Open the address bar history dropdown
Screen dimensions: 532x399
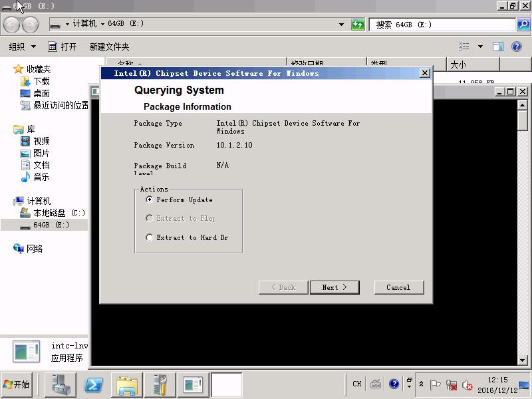click(x=342, y=25)
